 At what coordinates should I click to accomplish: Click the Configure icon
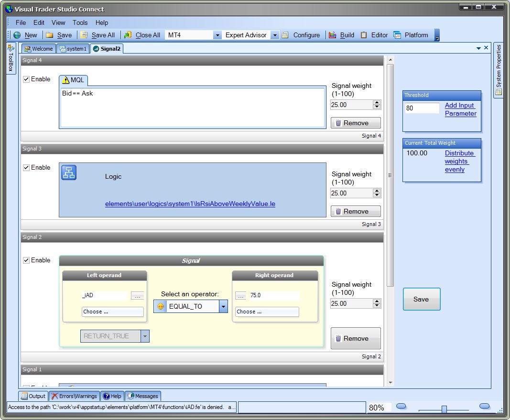(285, 35)
